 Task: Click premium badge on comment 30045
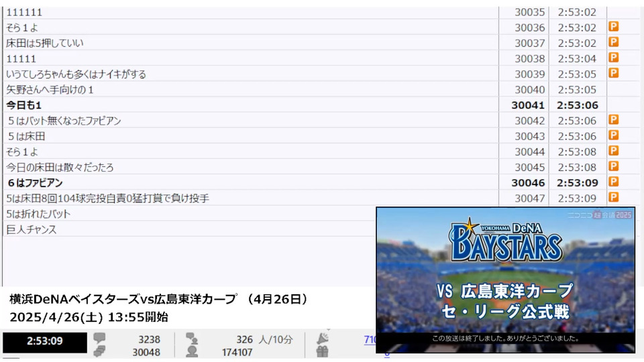(613, 167)
